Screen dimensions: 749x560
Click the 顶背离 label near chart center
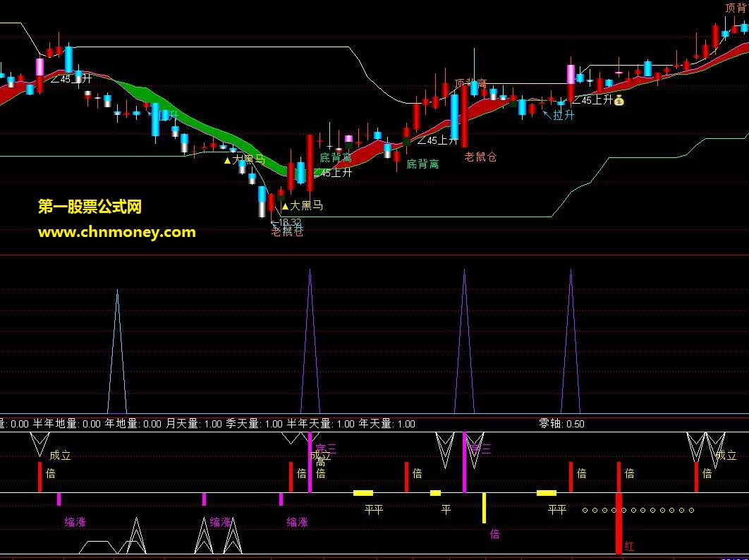pos(470,84)
